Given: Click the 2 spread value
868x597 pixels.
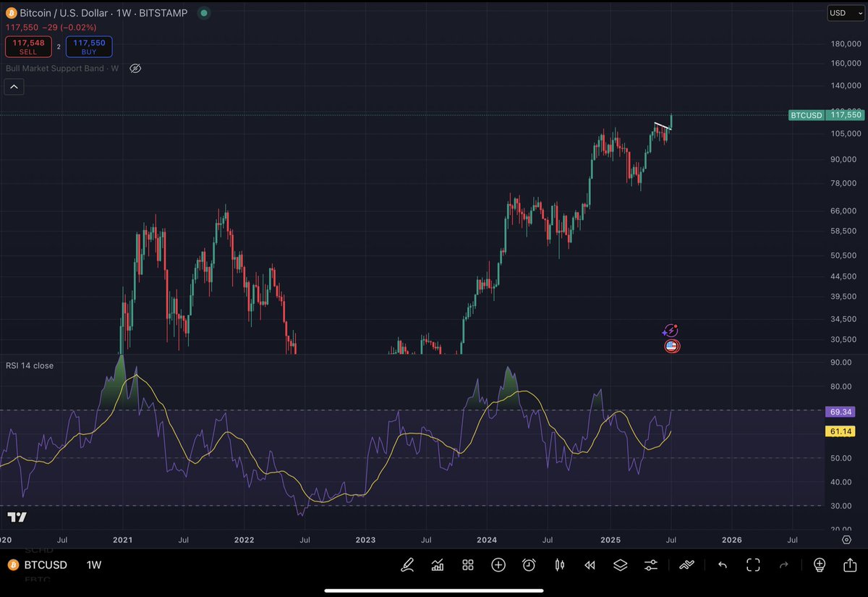Looking at the screenshot, I should point(59,47).
